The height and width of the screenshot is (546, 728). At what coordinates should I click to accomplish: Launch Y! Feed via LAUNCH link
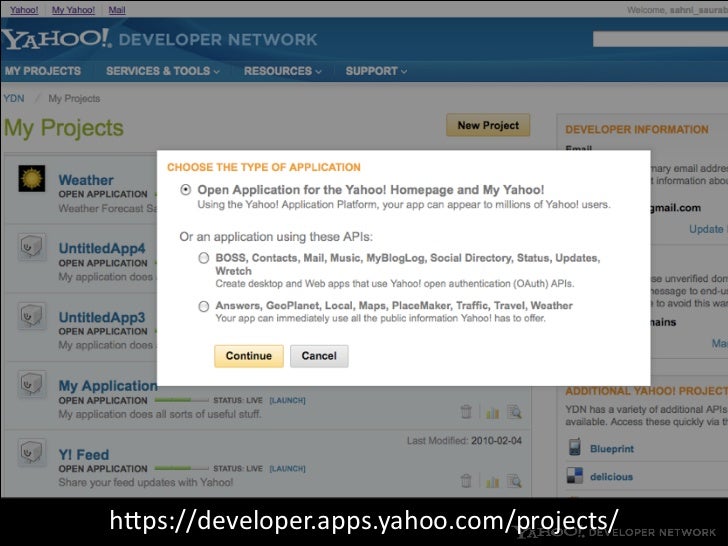[287, 469]
